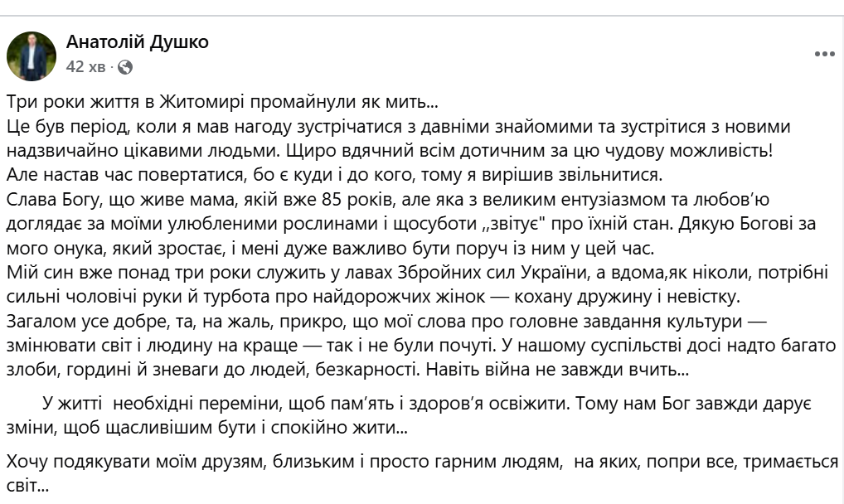This screenshot has width=844, height=504.
Task: Click the line starting 'Але настав час повертатися'
Action: (335, 174)
